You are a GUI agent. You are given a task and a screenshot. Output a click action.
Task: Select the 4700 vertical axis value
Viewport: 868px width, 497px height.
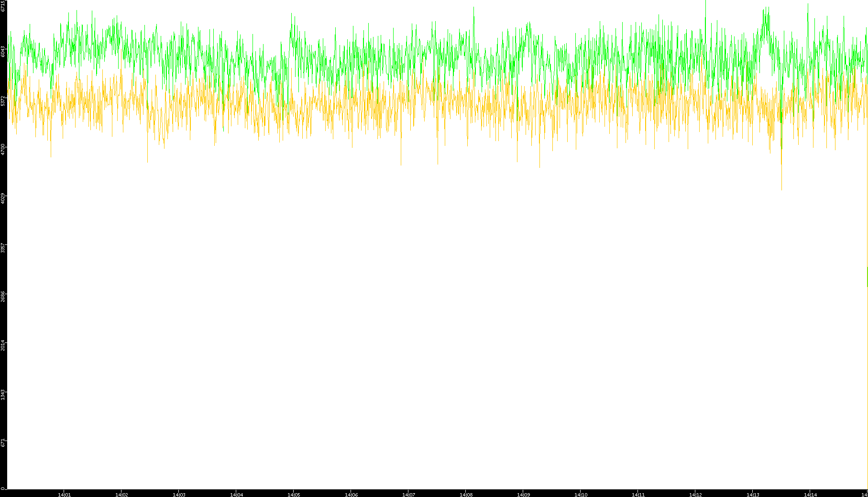click(x=3, y=150)
